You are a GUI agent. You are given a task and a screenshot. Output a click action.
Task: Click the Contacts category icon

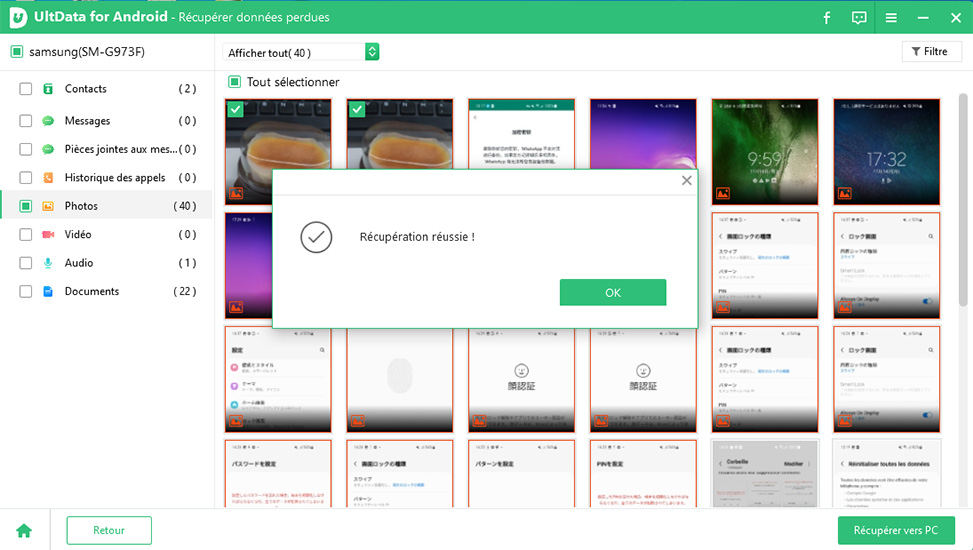coord(48,89)
